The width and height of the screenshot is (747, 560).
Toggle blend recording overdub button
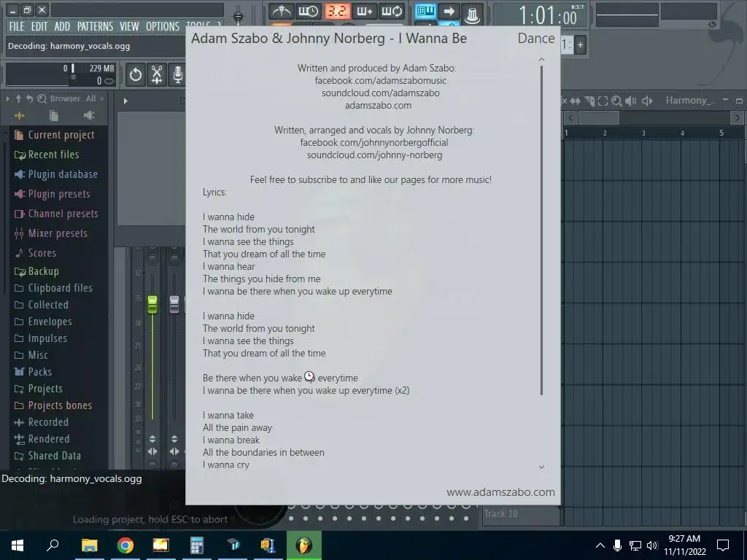(x=365, y=11)
